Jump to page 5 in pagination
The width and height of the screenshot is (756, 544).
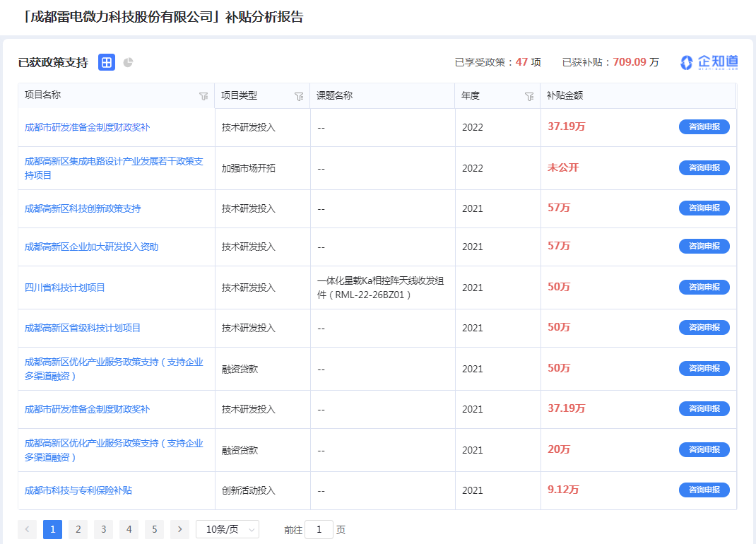pyautogui.click(x=155, y=530)
